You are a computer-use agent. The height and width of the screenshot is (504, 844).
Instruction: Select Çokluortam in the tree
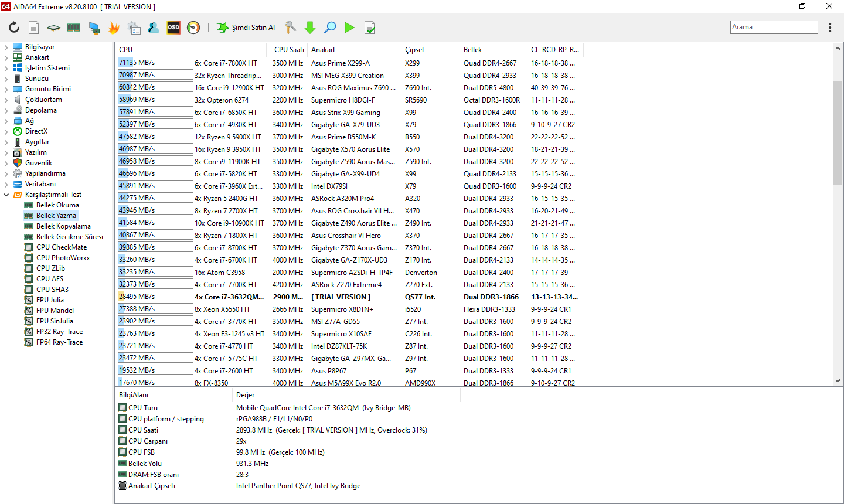43,100
